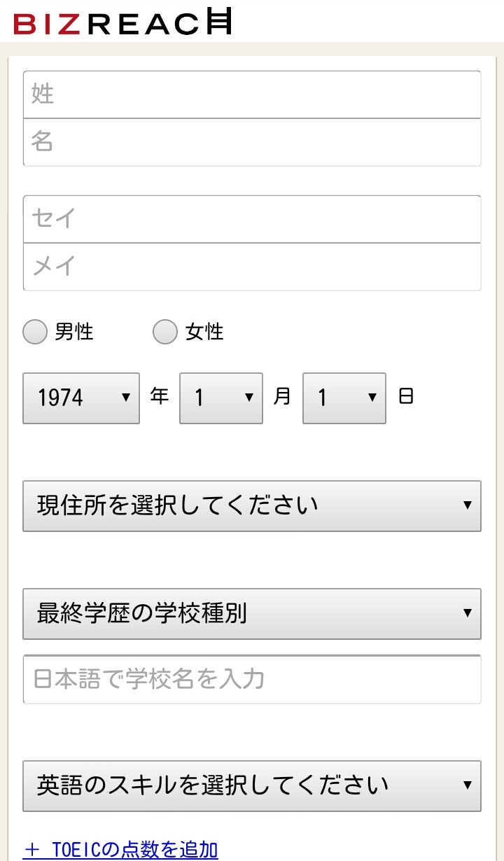Click the arrow on the 現住所 dropdown
The height and width of the screenshot is (861, 504).
click(468, 505)
